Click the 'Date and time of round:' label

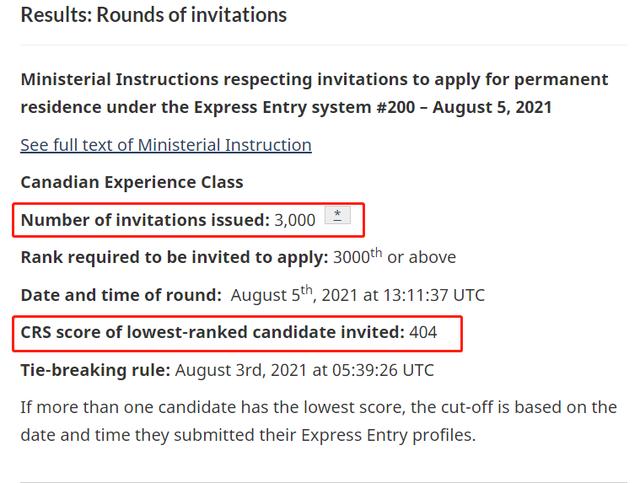click(121, 294)
